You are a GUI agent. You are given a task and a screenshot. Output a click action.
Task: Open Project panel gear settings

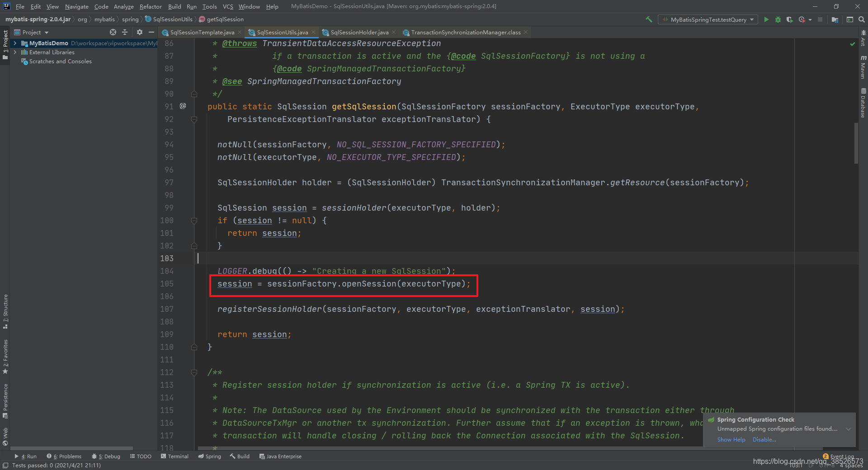click(139, 32)
